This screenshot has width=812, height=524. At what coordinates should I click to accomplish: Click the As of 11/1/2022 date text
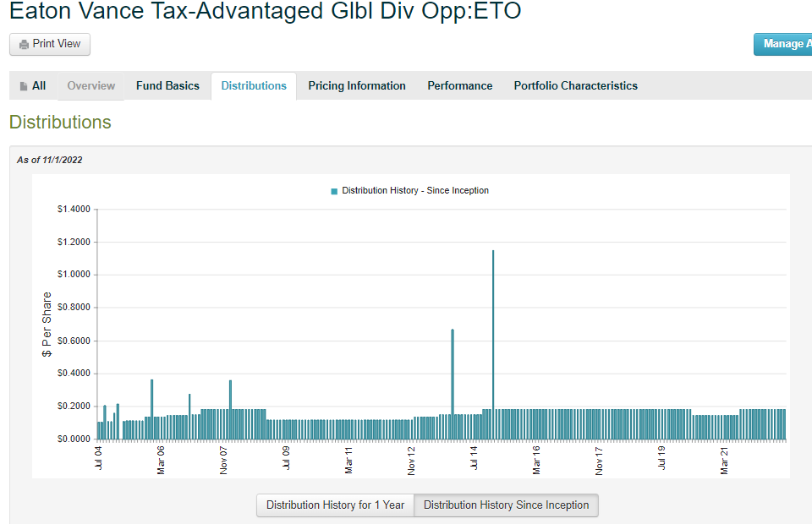coord(50,160)
